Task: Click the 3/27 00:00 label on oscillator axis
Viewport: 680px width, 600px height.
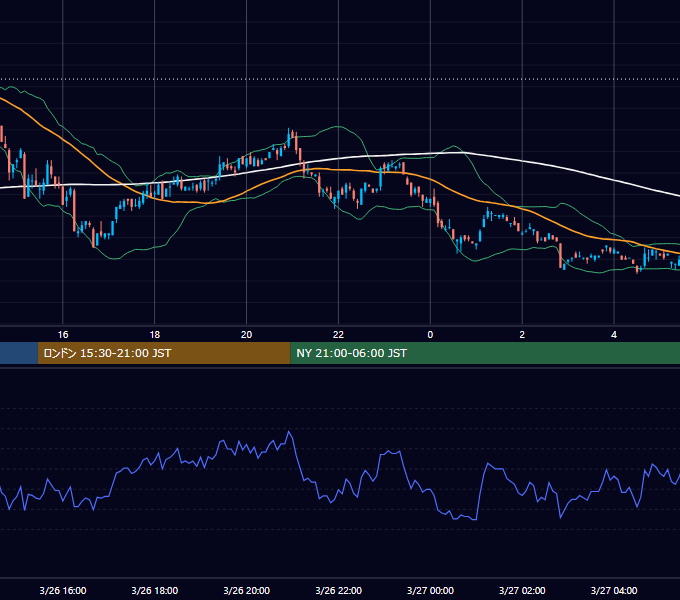Action: coord(430,590)
